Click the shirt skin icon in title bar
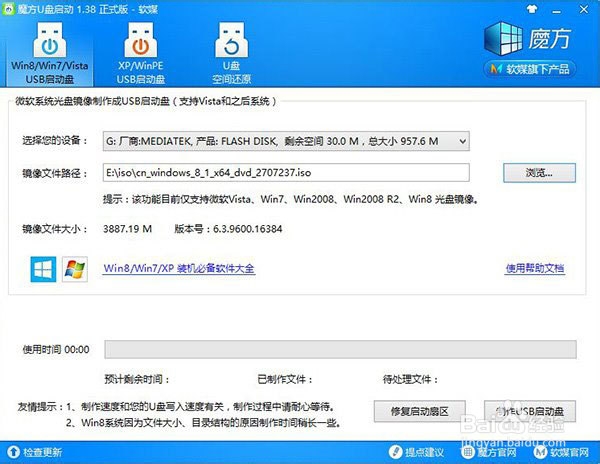 coord(532,9)
